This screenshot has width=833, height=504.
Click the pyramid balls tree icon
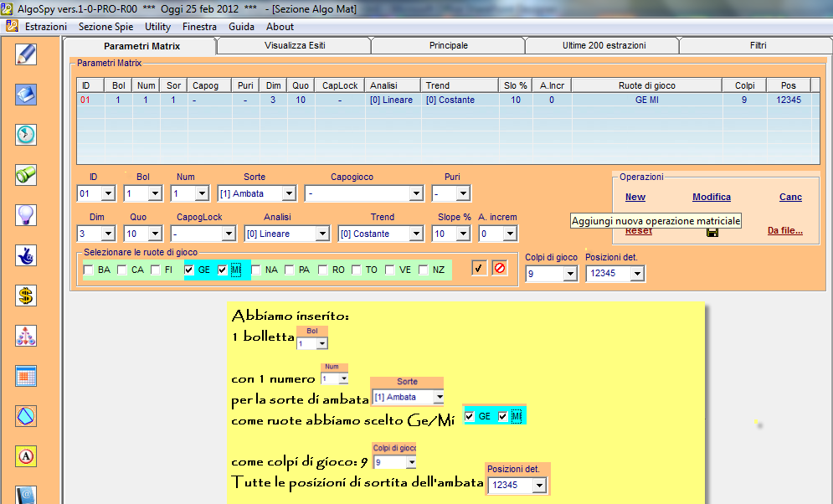[26, 337]
